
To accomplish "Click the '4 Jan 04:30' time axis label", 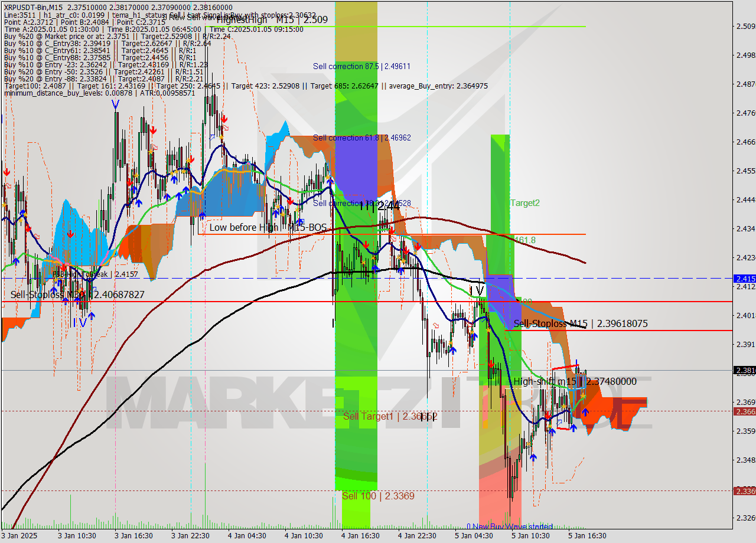I will (247, 536).
